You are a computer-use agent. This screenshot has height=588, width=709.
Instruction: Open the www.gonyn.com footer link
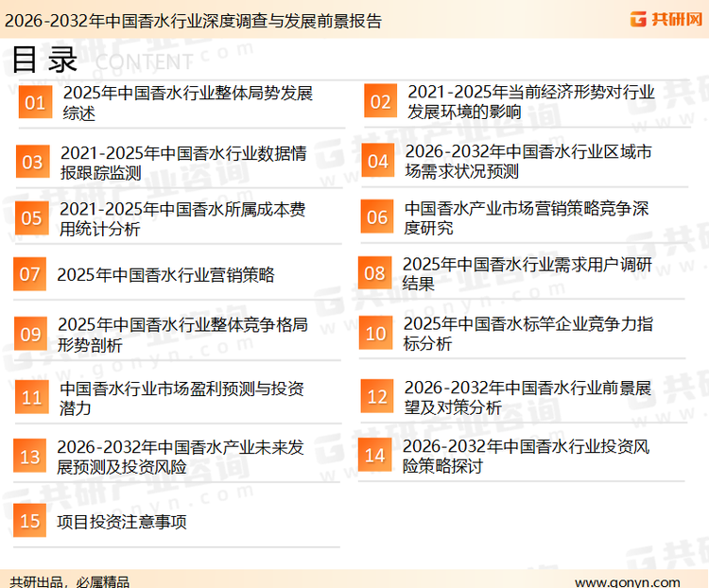pyautogui.click(x=628, y=582)
